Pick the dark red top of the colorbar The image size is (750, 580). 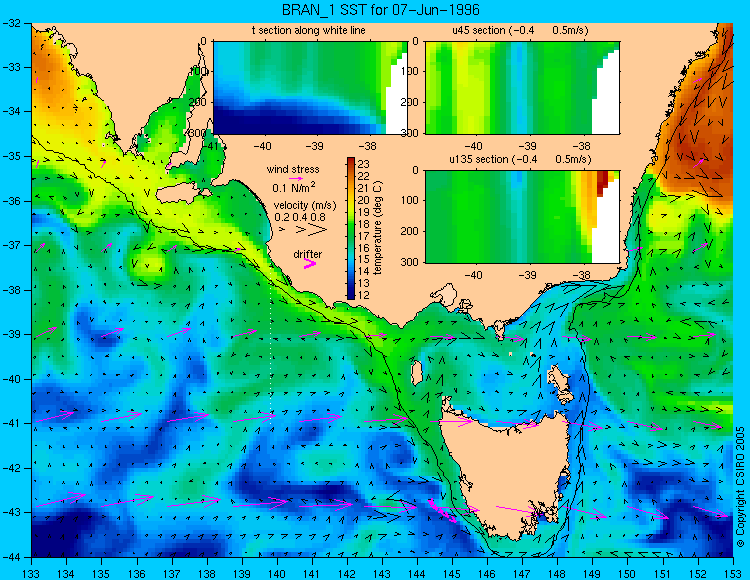point(351,161)
